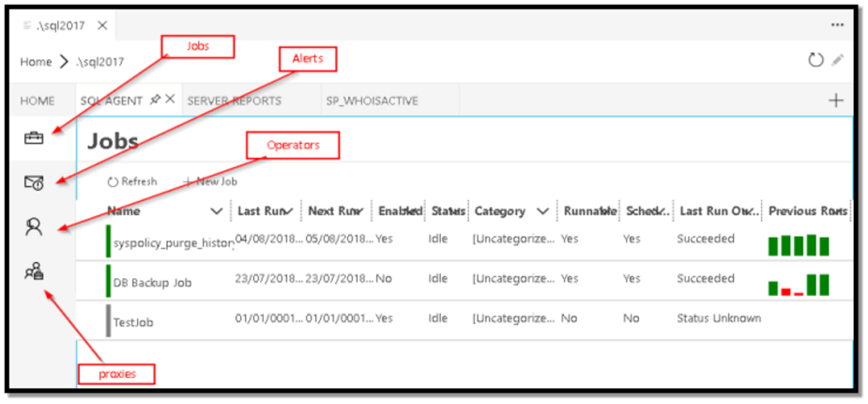868x404 pixels.
Task: Click the Refresh button in Jobs toolbar
Action: pyautogui.click(x=132, y=181)
